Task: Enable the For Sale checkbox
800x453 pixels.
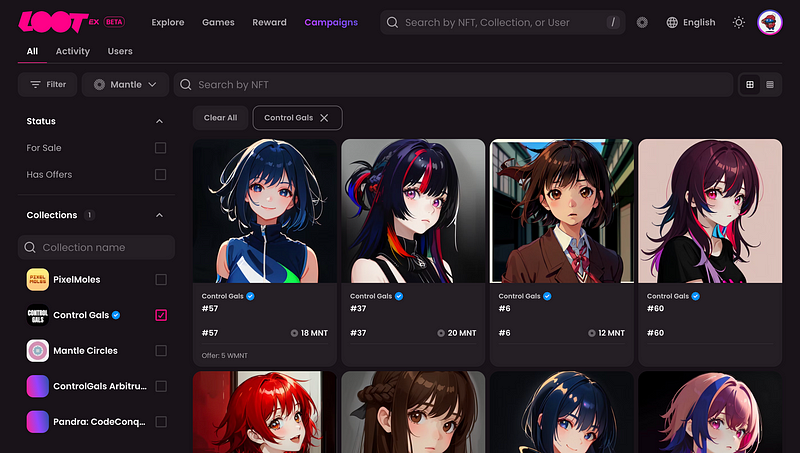Action: [160, 148]
